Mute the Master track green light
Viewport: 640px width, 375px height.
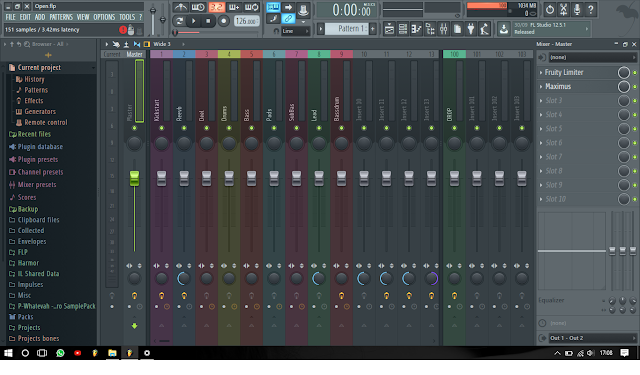click(134, 128)
